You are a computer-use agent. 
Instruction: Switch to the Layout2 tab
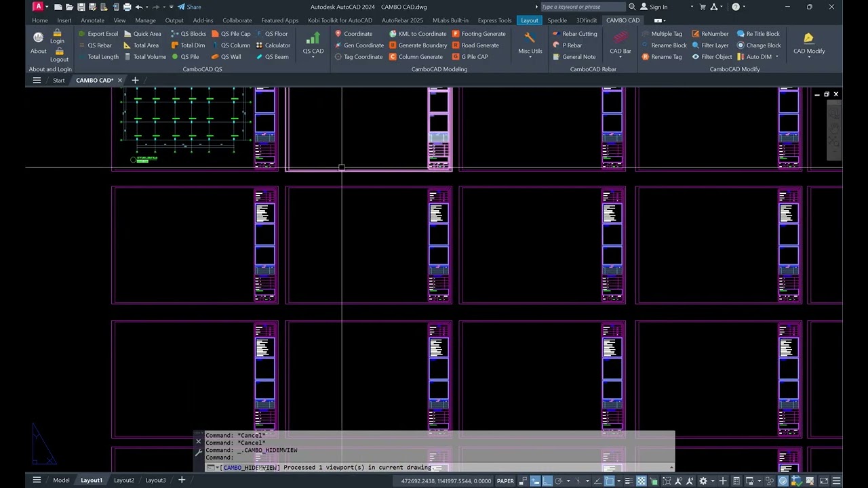[x=123, y=480]
